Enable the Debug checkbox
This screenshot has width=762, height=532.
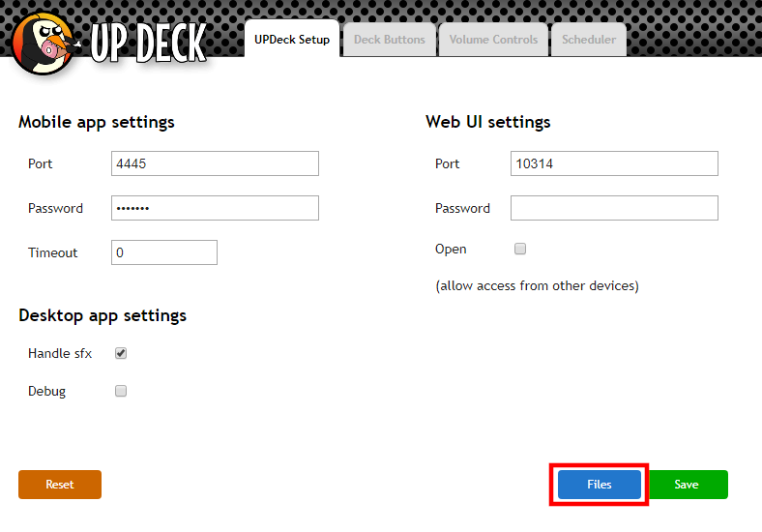pos(121,391)
